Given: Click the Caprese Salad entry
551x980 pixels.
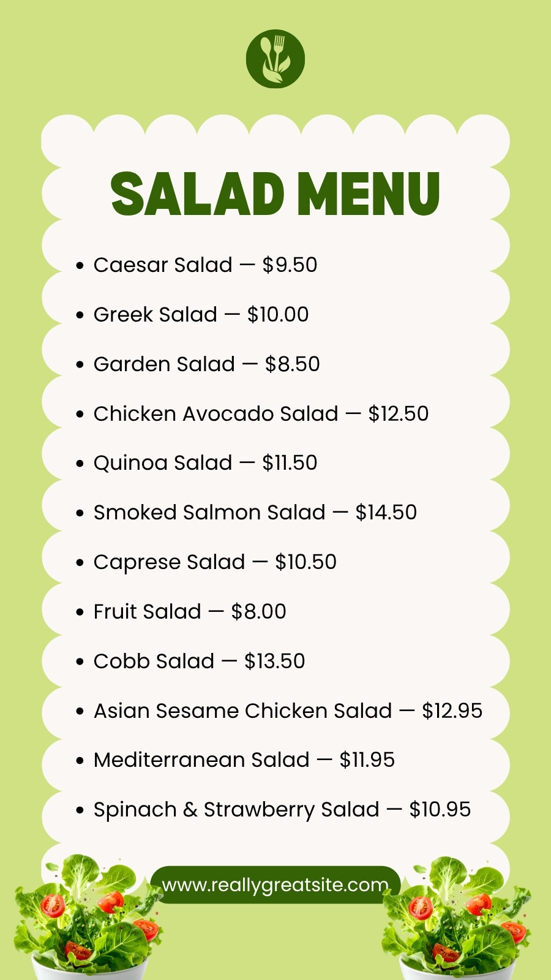Looking at the screenshot, I should (215, 562).
